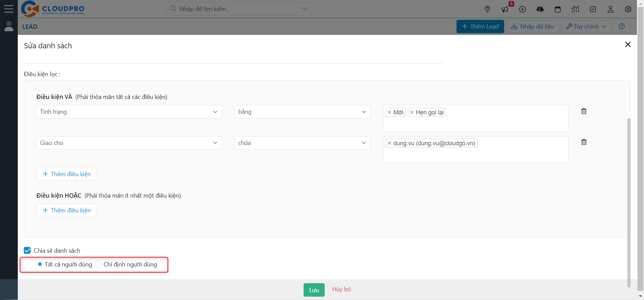The image size is (644, 300).
Task: Open the user profile icon
Action: pos(610,9)
